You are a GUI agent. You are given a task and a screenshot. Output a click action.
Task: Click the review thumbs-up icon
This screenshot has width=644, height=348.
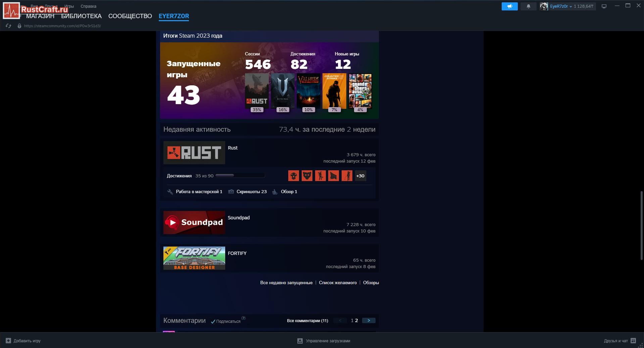[x=275, y=192]
